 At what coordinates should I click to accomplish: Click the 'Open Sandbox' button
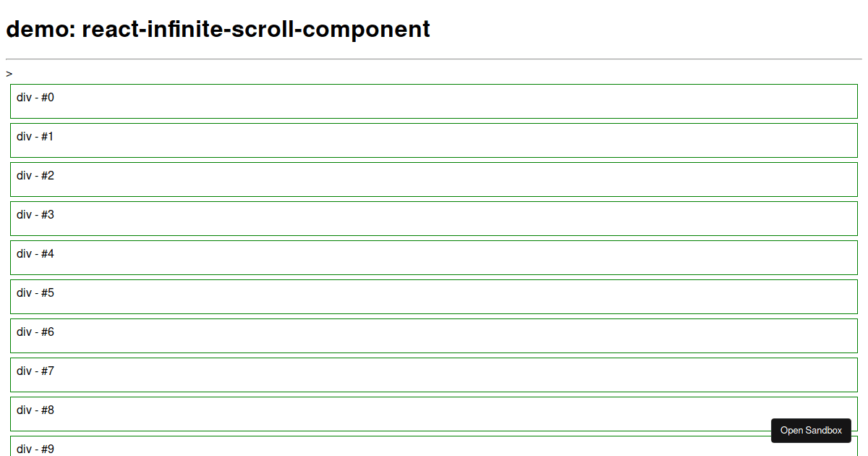tap(811, 430)
